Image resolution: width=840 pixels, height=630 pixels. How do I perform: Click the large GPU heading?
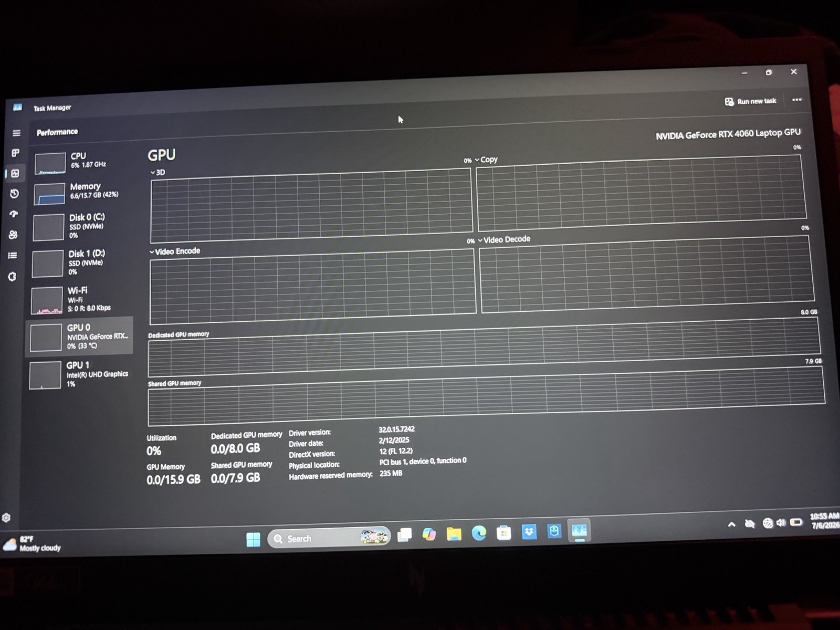pyautogui.click(x=162, y=155)
